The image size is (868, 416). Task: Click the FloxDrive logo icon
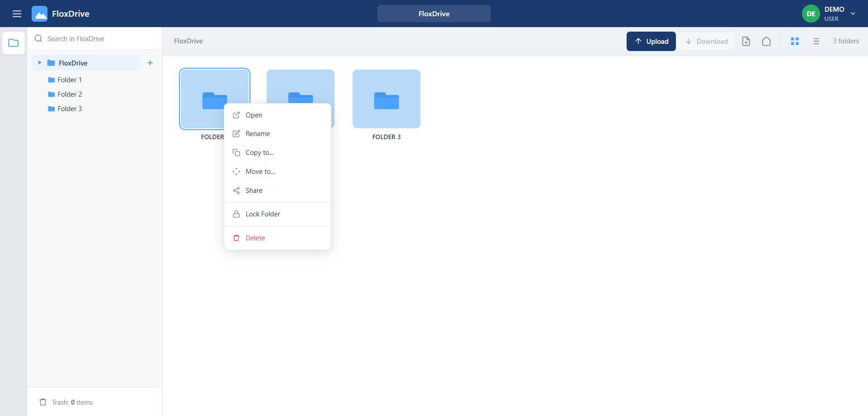[39, 14]
